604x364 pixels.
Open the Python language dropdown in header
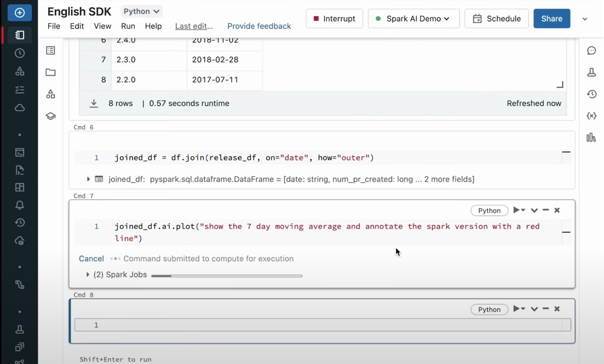point(141,11)
